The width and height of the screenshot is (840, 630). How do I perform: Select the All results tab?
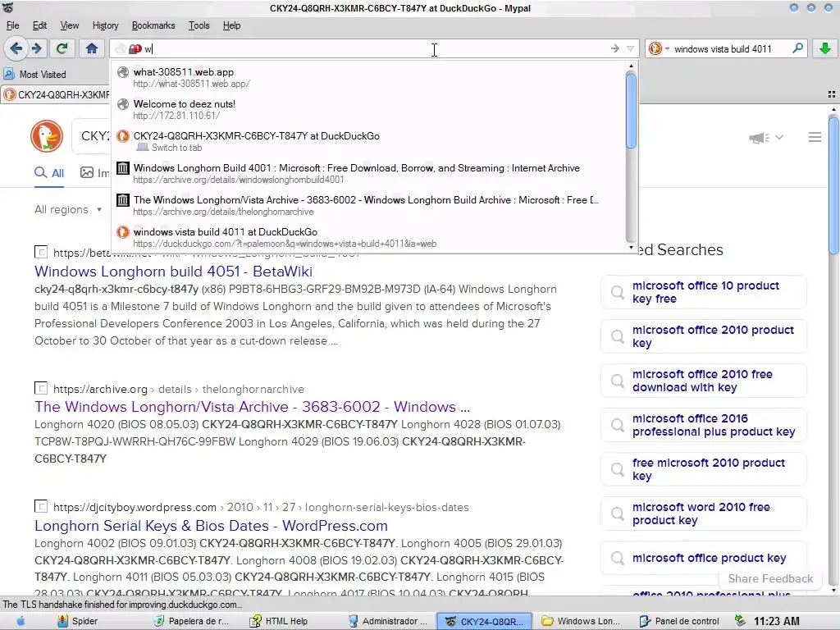pos(49,172)
